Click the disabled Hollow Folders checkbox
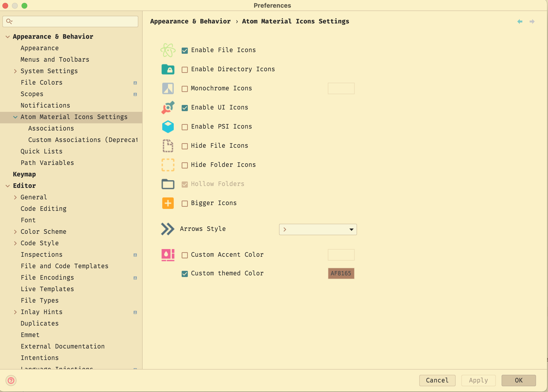 (185, 185)
